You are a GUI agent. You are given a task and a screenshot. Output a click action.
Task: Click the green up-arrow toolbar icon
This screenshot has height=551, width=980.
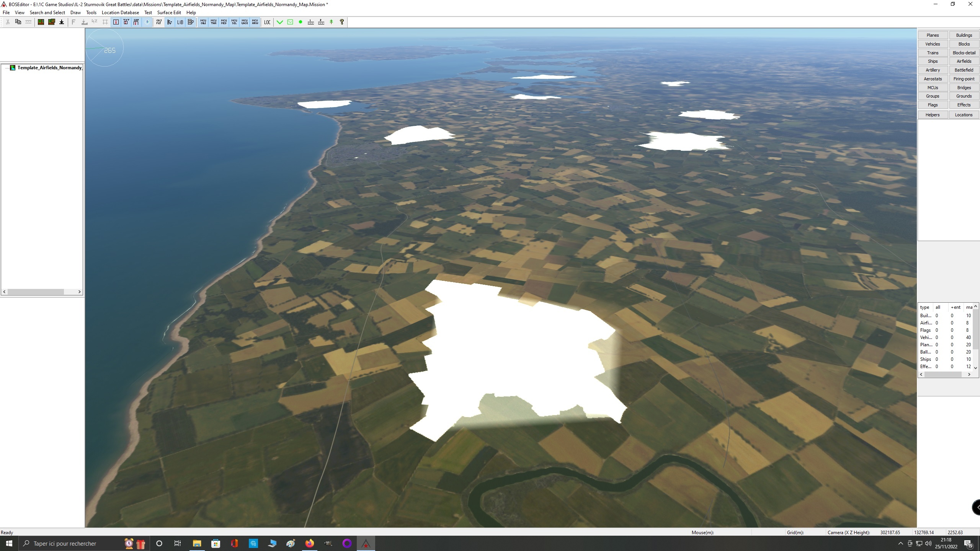point(332,22)
